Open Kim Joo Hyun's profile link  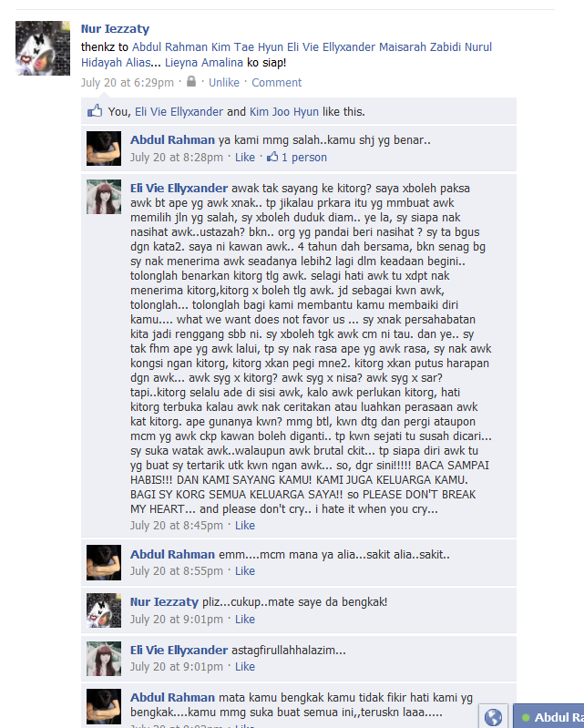[284, 112]
